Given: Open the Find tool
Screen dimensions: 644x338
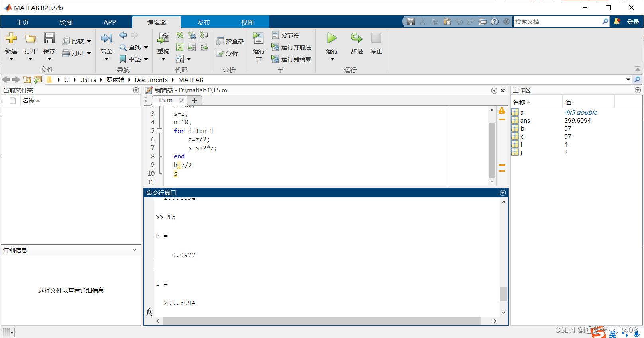Looking at the screenshot, I should click(x=131, y=47).
